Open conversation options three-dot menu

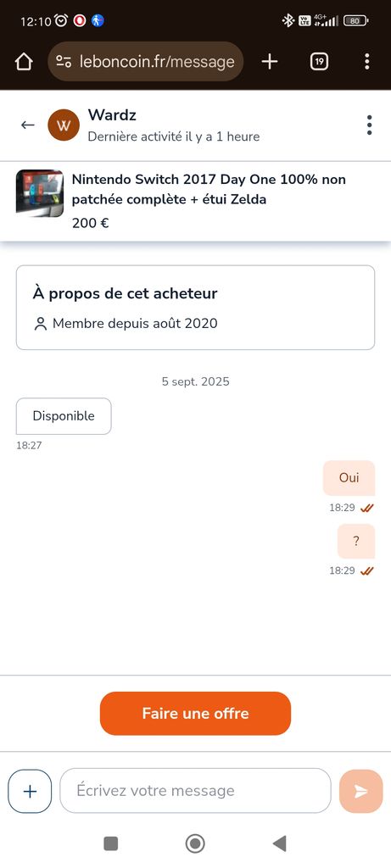[x=370, y=125]
